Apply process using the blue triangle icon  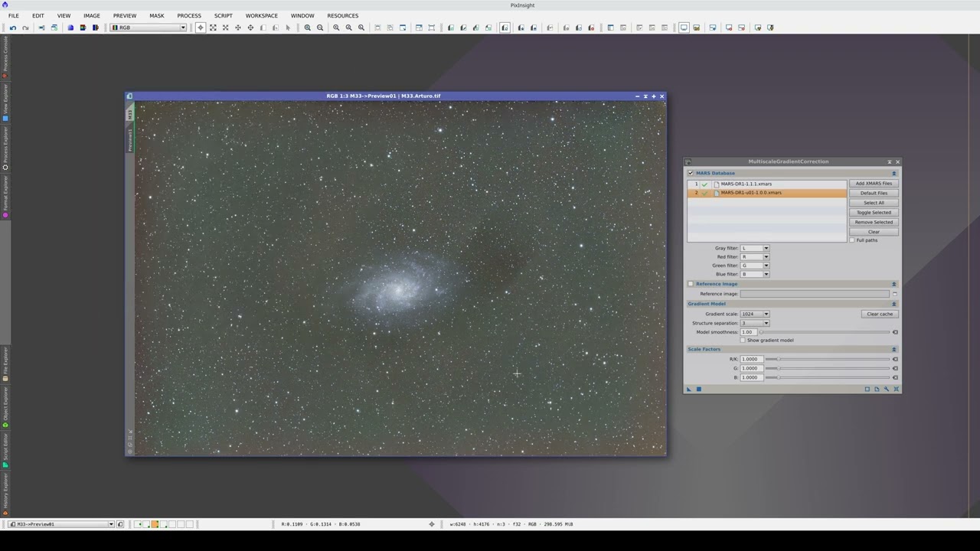coord(689,389)
